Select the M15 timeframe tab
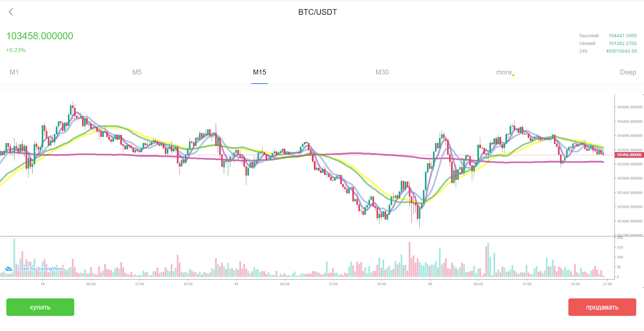The width and height of the screenshot is (644, 331). pos(260,72)
